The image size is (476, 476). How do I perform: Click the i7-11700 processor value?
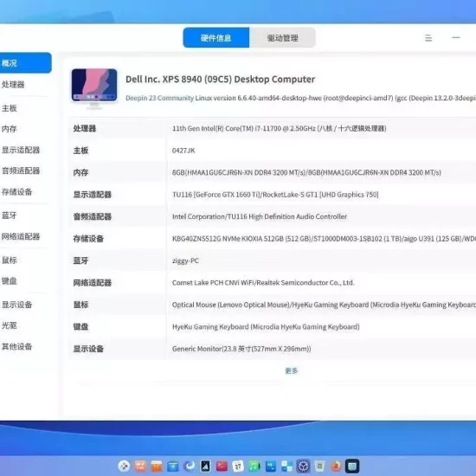click(x=279, y=128)
